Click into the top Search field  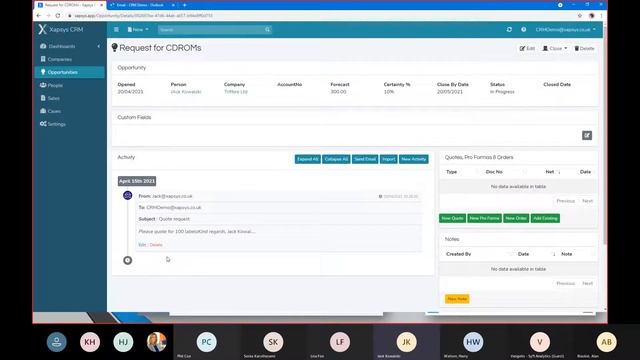211,29
